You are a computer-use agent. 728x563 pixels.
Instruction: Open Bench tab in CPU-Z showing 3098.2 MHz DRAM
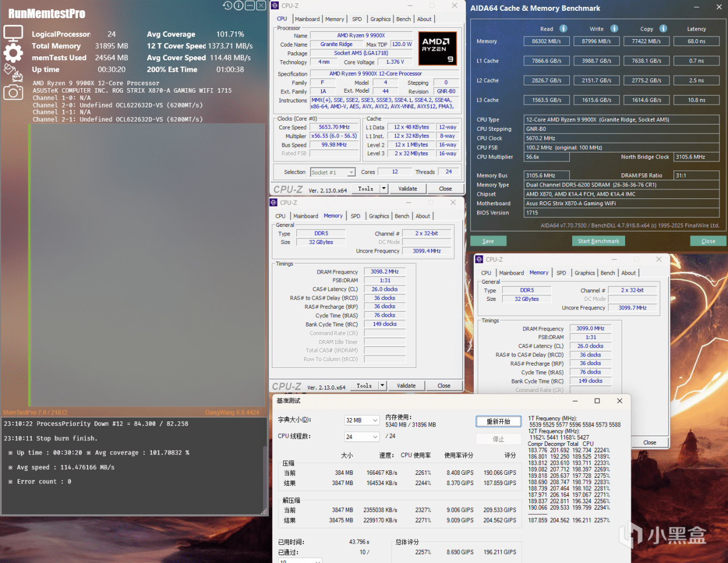(x=402, y=216)
